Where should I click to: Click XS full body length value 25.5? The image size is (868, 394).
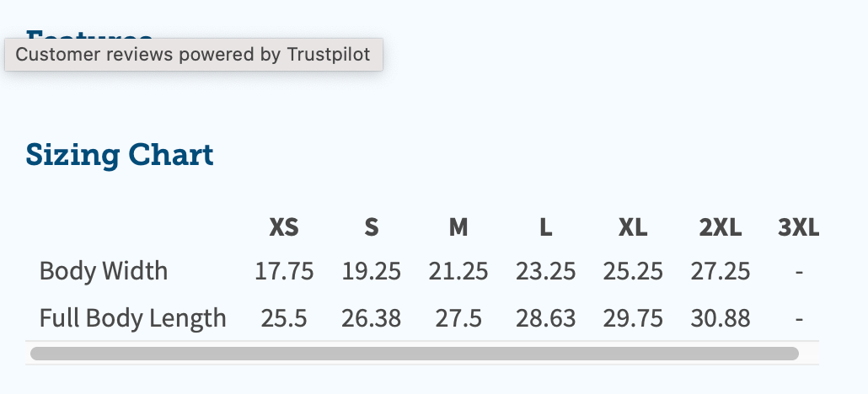[284, 318]
